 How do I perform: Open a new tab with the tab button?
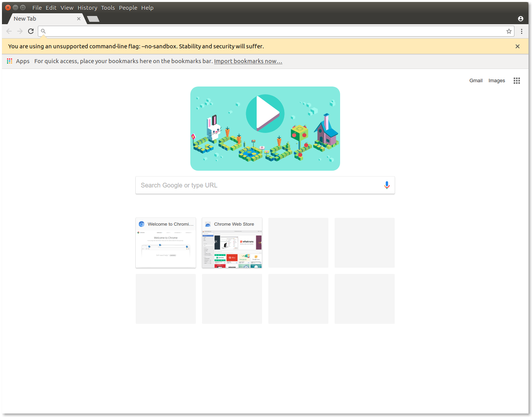tap(93, 19)
